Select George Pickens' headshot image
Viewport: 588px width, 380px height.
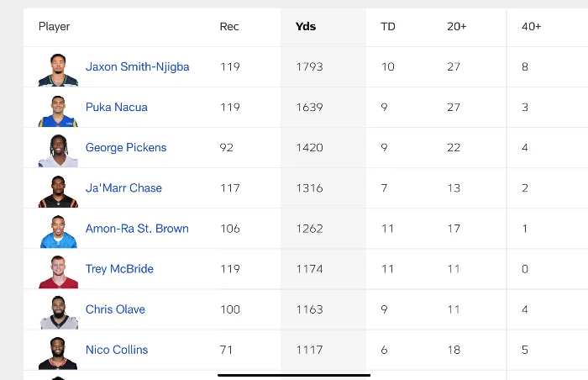(x=58, y=149)
